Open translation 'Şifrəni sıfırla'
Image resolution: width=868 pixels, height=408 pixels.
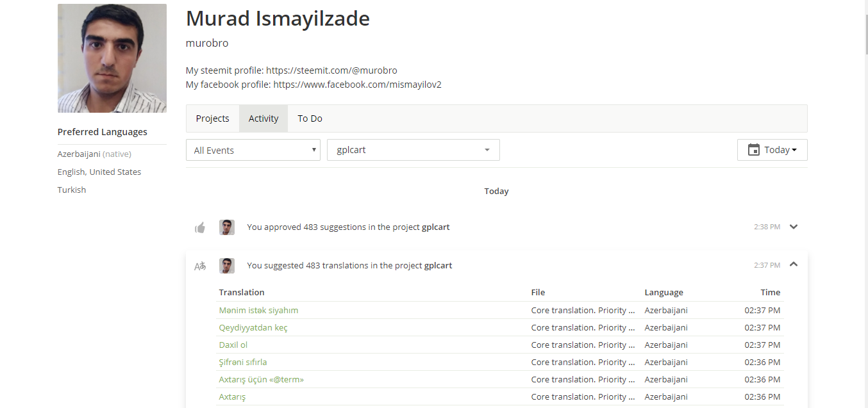coord(243,362)
